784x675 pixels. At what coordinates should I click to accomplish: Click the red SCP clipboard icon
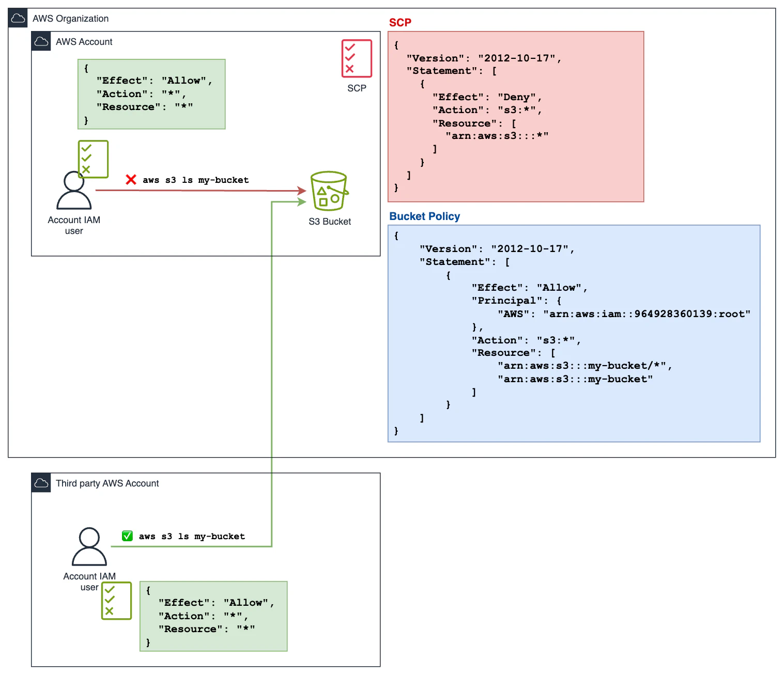(x=356, y=58)
